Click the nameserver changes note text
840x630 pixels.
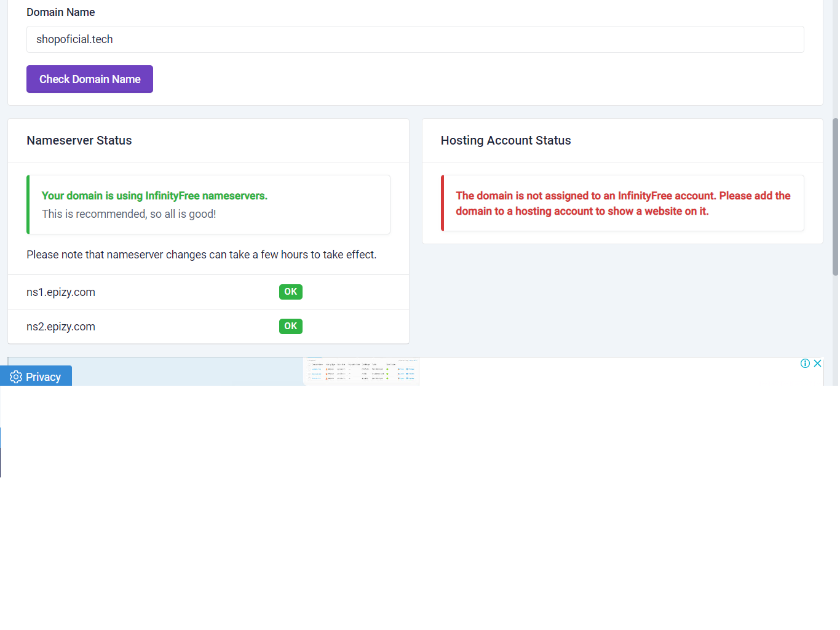[201, 255]
